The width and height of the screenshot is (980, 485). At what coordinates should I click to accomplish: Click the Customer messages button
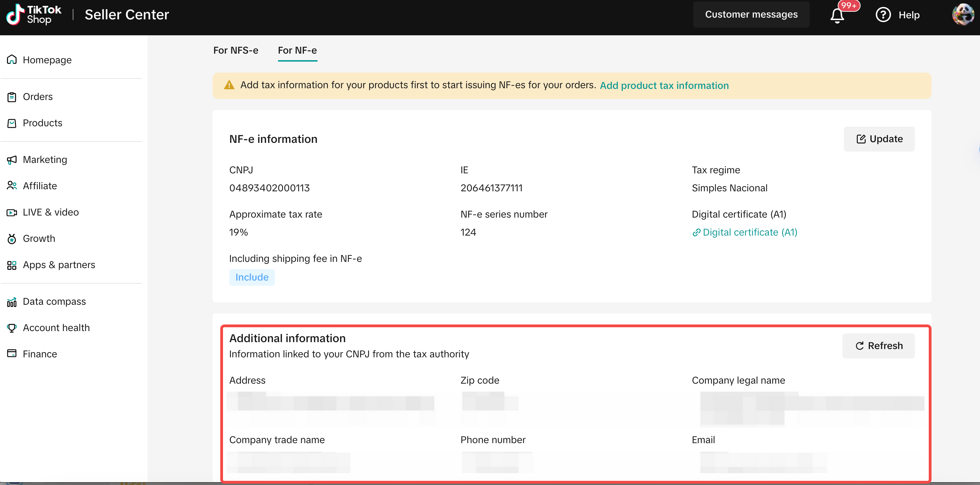[x=751, y=15]
